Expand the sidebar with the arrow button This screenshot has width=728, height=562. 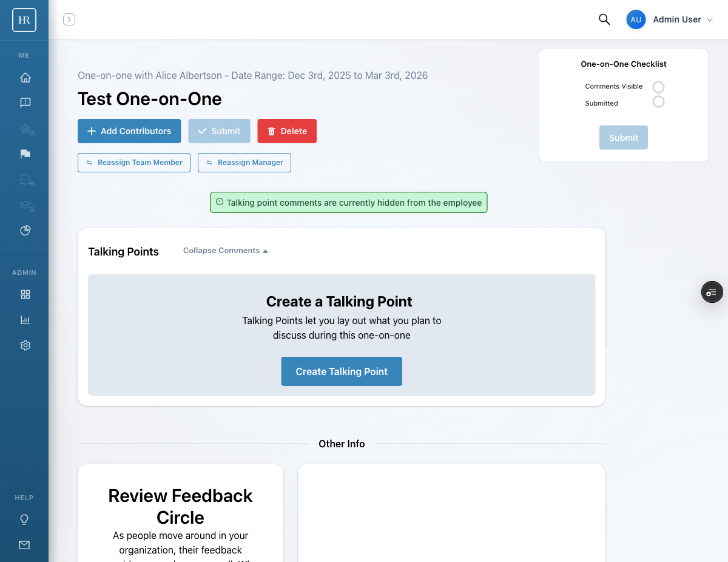tap(69, 19)
